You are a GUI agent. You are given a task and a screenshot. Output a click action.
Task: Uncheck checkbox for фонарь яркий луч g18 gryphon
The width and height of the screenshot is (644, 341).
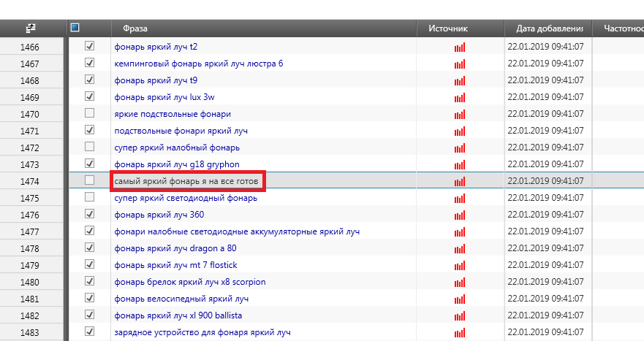[89, 164]
